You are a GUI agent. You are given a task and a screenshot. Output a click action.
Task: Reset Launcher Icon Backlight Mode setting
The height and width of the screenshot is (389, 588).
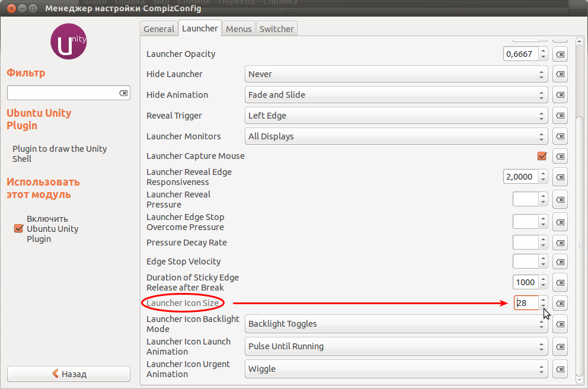tap(560, 324)
